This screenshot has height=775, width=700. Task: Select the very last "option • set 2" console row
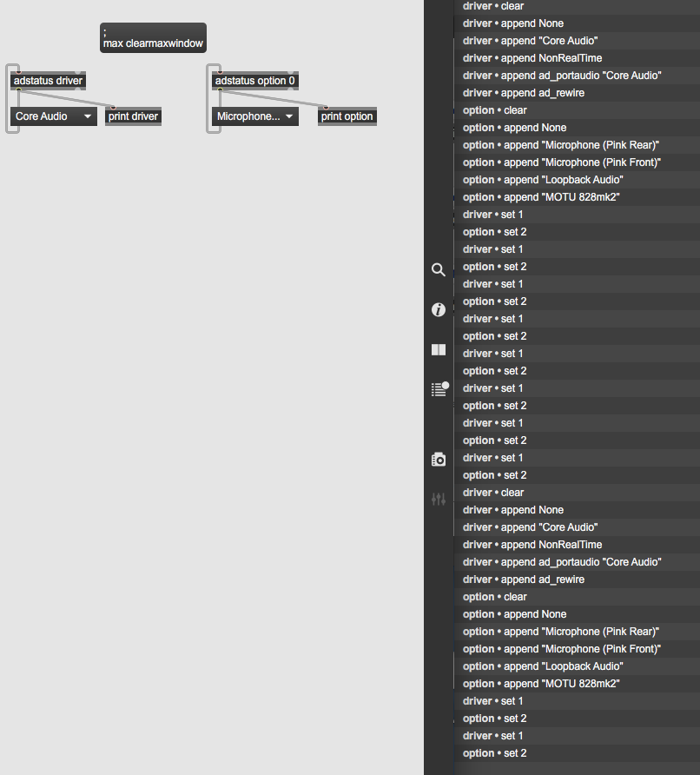(x=577, y=753)
